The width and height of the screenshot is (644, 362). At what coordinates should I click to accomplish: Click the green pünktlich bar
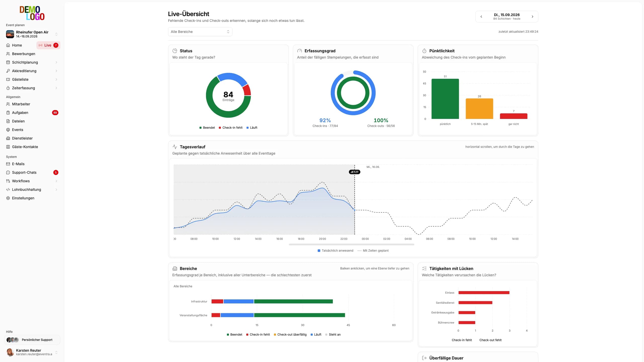pos(445,99)
